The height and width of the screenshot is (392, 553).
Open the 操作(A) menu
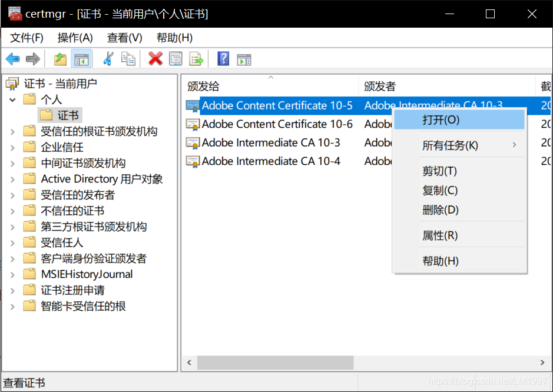click(75, 38)
